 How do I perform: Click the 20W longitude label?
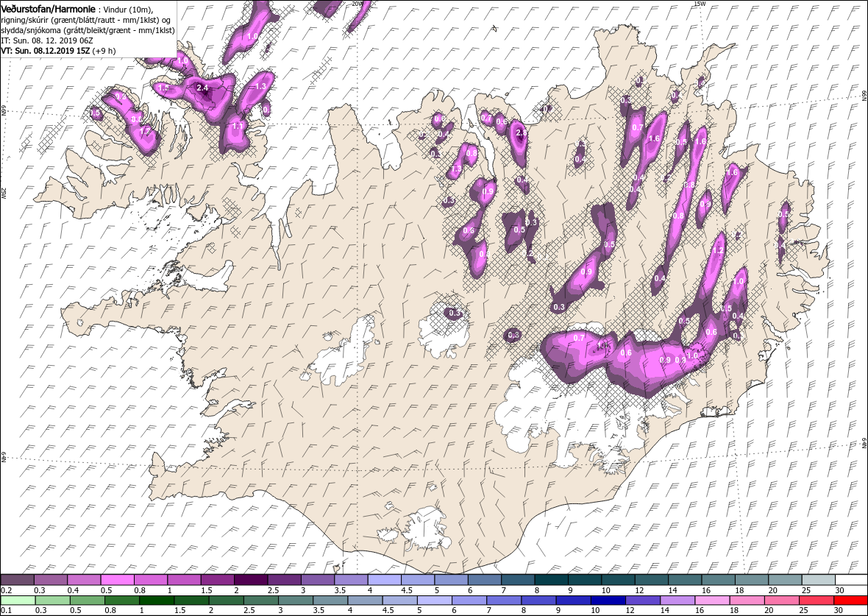pos(357,4)
